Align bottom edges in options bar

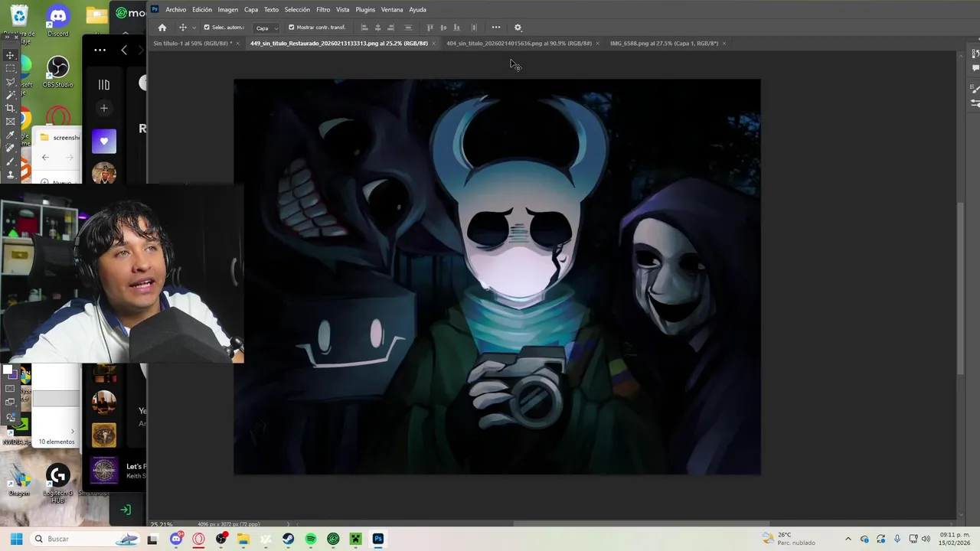(x=456, y=28)
